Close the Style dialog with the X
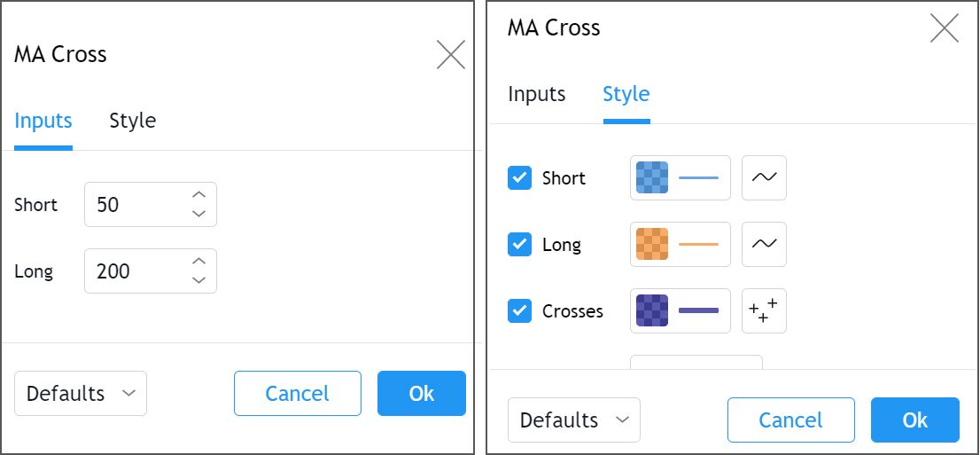The width and height of the screenshot is (980, 455). tap(945, 28)
